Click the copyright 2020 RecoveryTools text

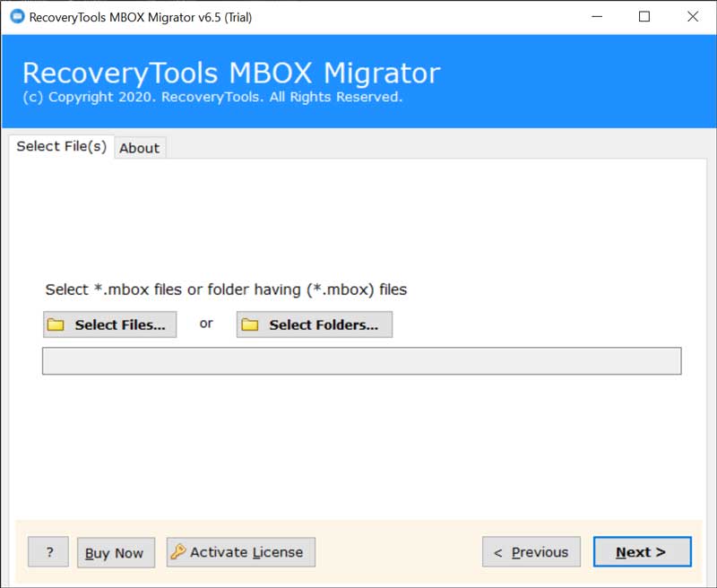pos(212,97)
